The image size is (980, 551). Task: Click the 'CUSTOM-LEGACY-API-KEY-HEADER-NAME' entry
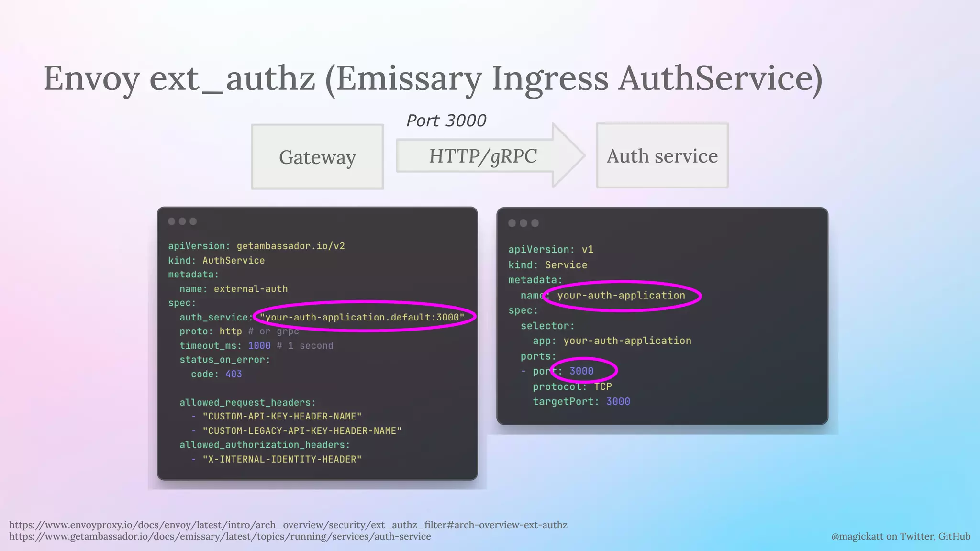(302, 430)
